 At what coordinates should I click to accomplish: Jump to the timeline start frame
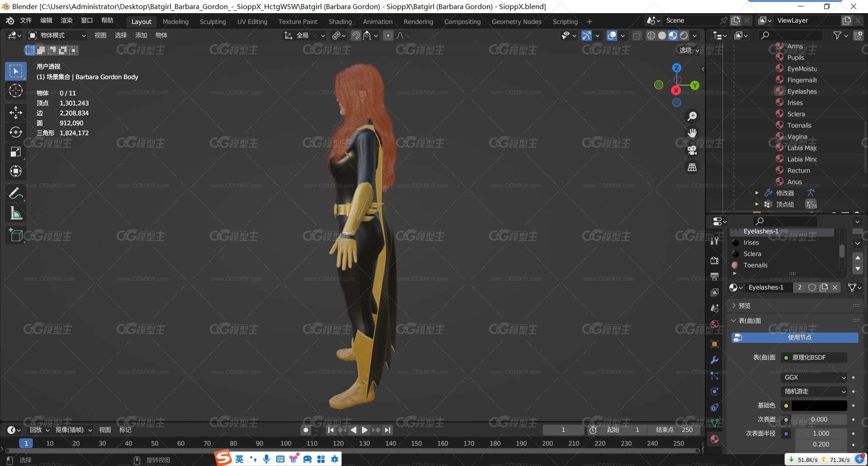331,430
